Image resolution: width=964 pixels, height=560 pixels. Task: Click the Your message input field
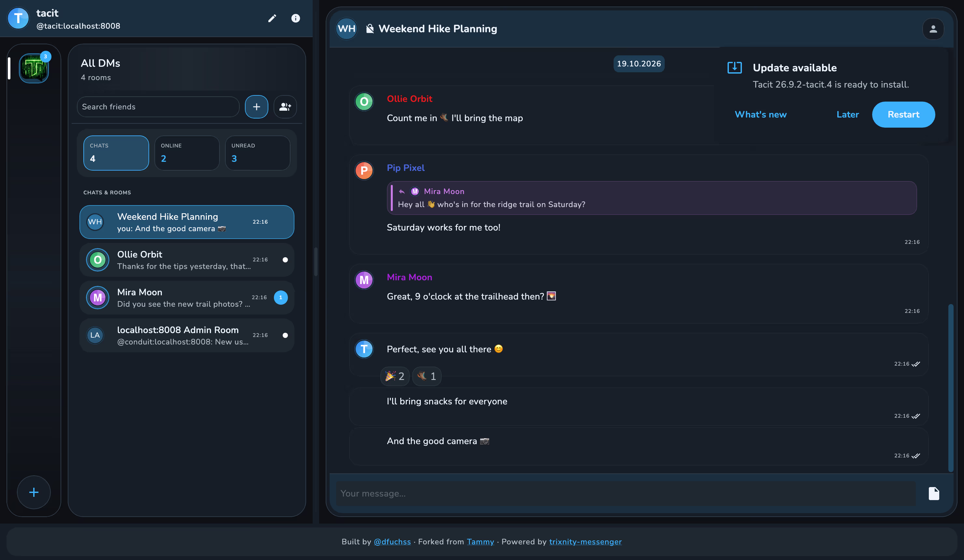click(626, 494)
